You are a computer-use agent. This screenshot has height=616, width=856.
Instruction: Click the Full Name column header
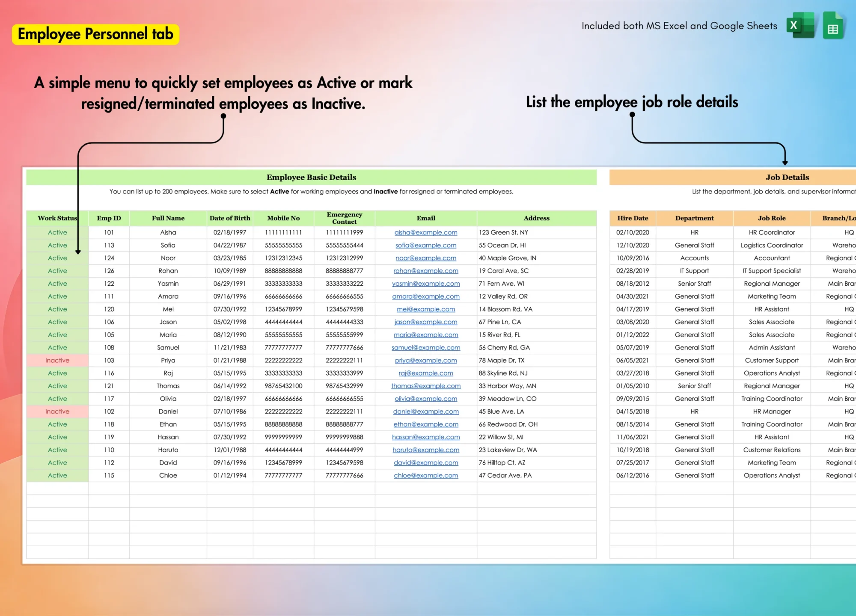(168, 218)
